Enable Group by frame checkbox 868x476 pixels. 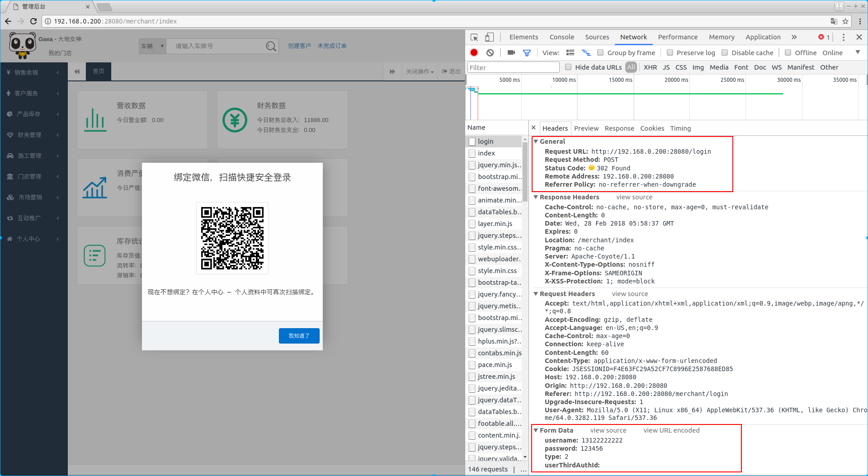click(x=600, y=53)
